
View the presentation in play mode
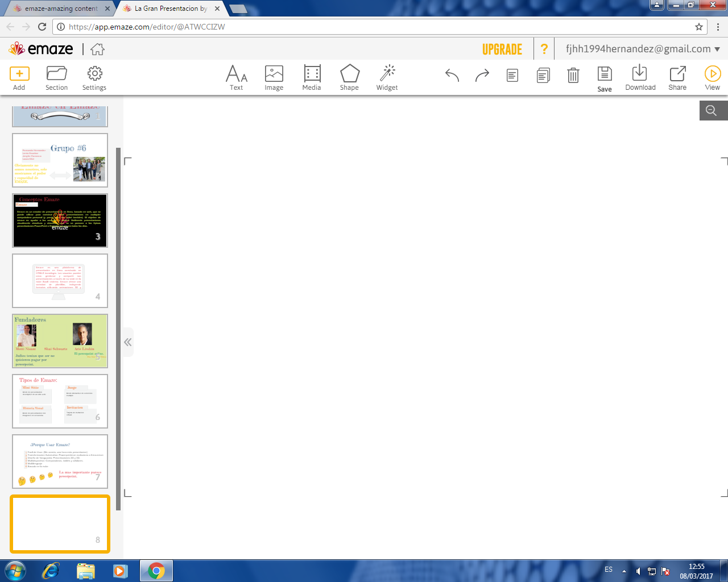pyautogui.click(x=713, y=78)
